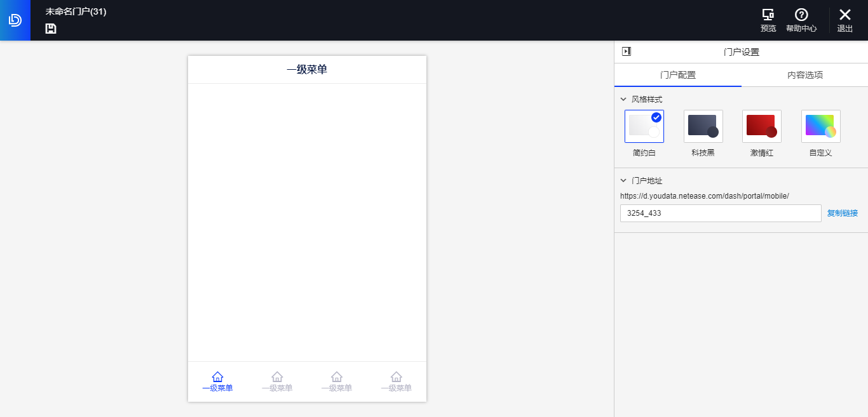This screenshot has width=868, height=417.
Task: Open the help center (帮助中心) icon
Action: (801, 15)
